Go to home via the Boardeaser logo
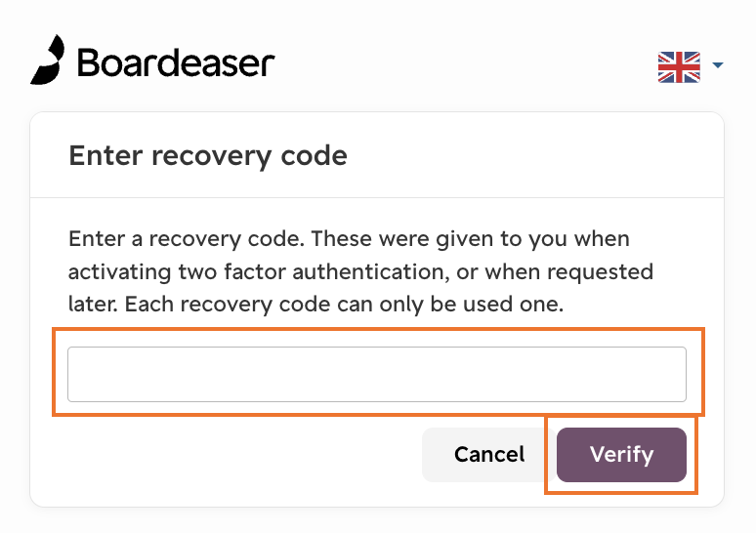Viewport: 756px width, 533px height. [x=152, y=60]
